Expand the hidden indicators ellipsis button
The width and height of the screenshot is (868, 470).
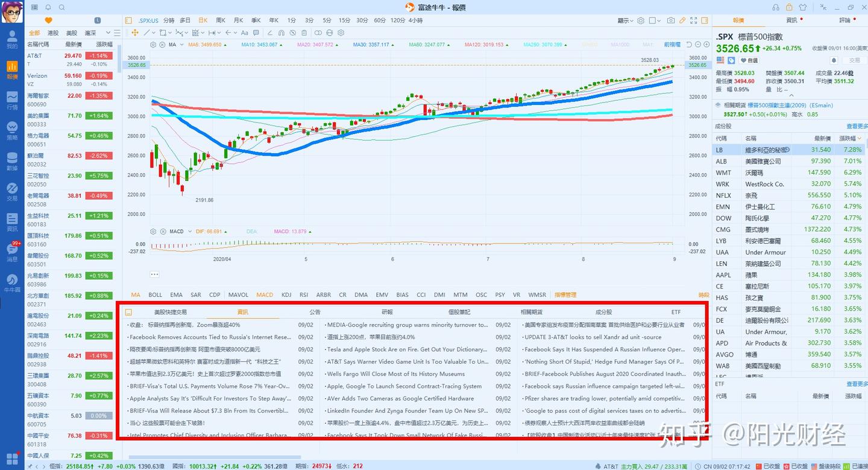click(154, 274)
